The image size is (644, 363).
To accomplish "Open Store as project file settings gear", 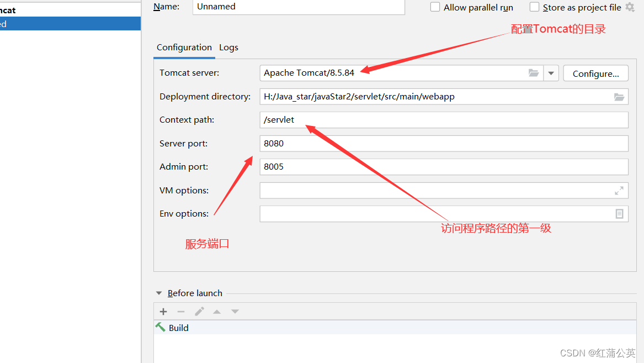I will click(x=630, y=7).
